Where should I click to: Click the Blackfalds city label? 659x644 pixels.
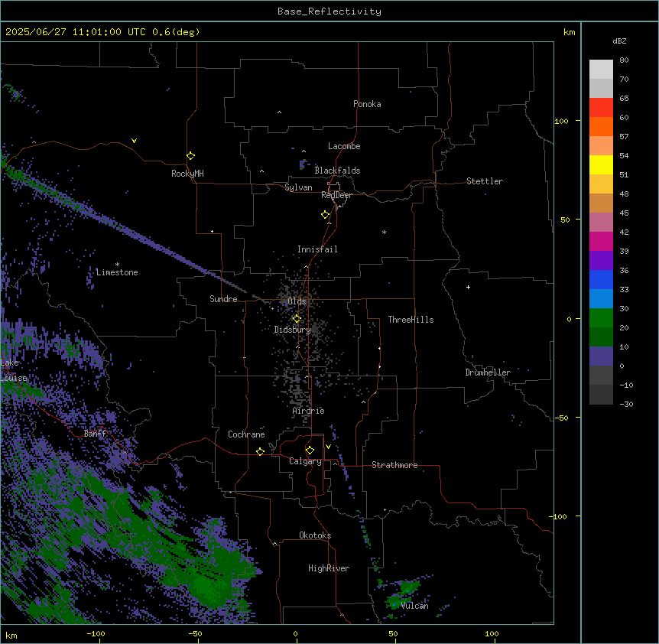click(337, 171)
